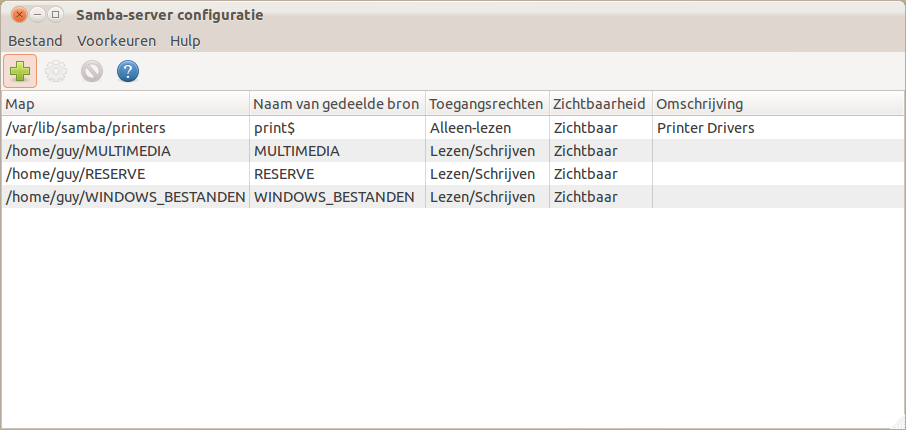Select the /home/guy/MULTIMEDIA share row
The height and width of the screenshot is (430, 906).
pyautogui.click(x=88, y=151)
